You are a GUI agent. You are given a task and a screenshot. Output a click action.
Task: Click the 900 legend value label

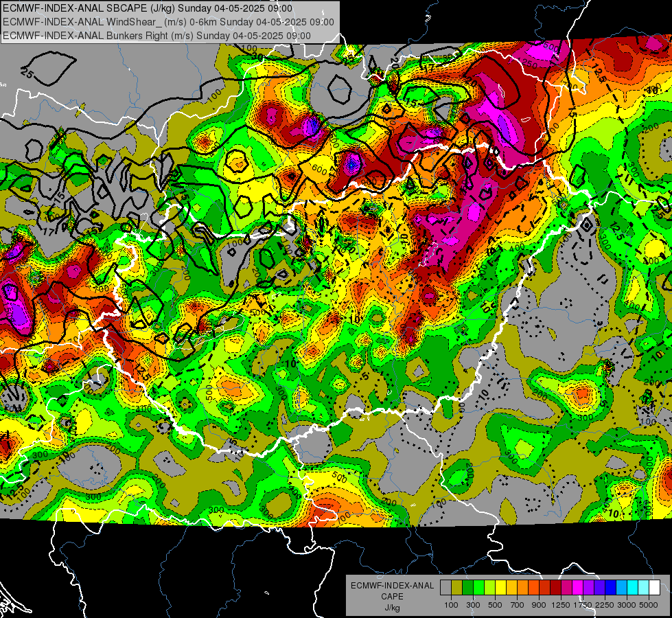coord(539,605)
